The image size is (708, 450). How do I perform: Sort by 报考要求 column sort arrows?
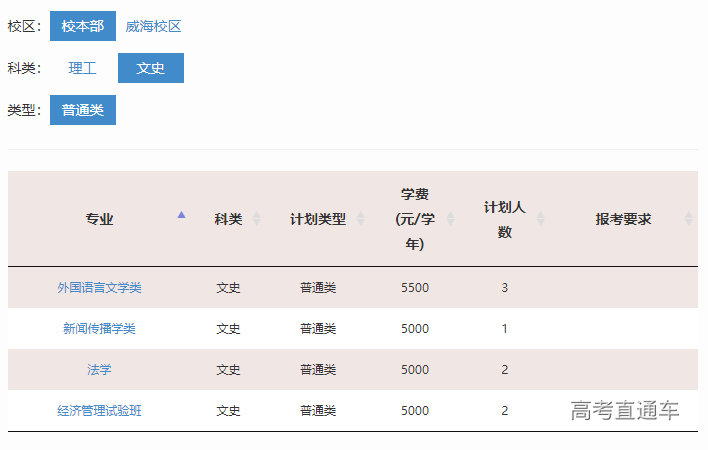click(x=688, y=218)
